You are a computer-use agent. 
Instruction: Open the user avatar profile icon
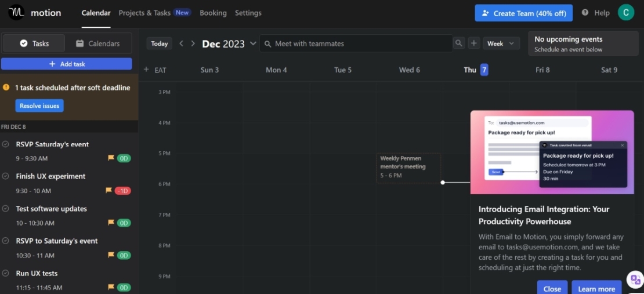tap(625, 13)
